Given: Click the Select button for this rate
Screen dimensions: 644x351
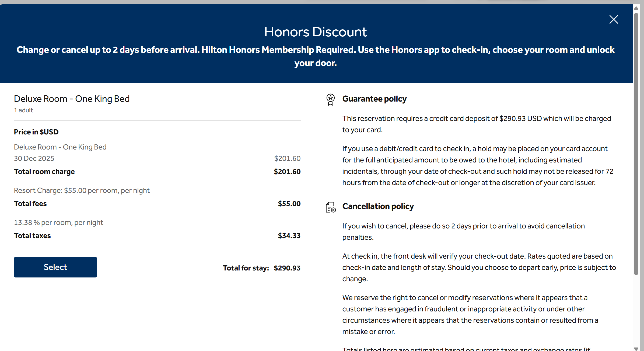Looking at the screenshot, I should point(55,267).
